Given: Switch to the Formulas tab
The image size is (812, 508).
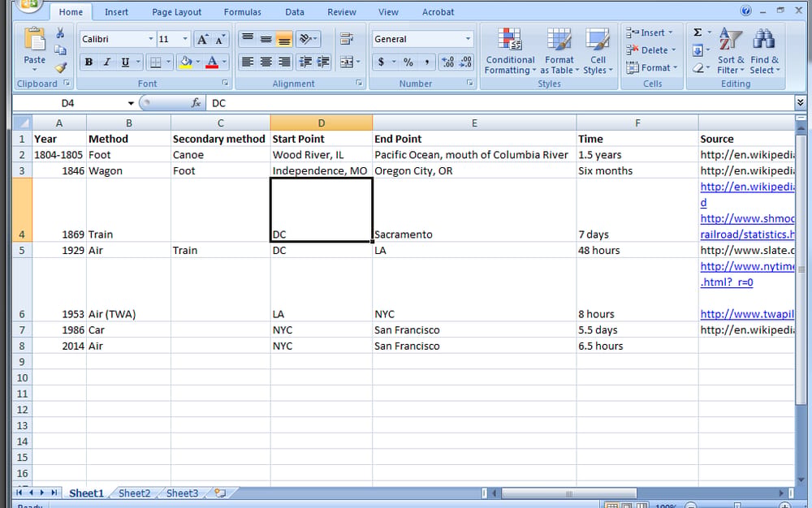Looking at the screenshot, I should [x=242, y=12].
